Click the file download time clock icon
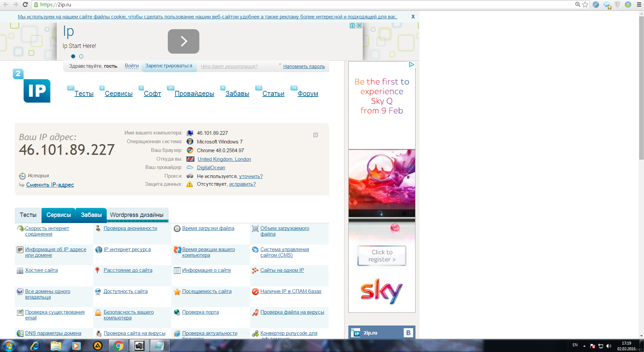The image size is (644, 352). (177, 229)
